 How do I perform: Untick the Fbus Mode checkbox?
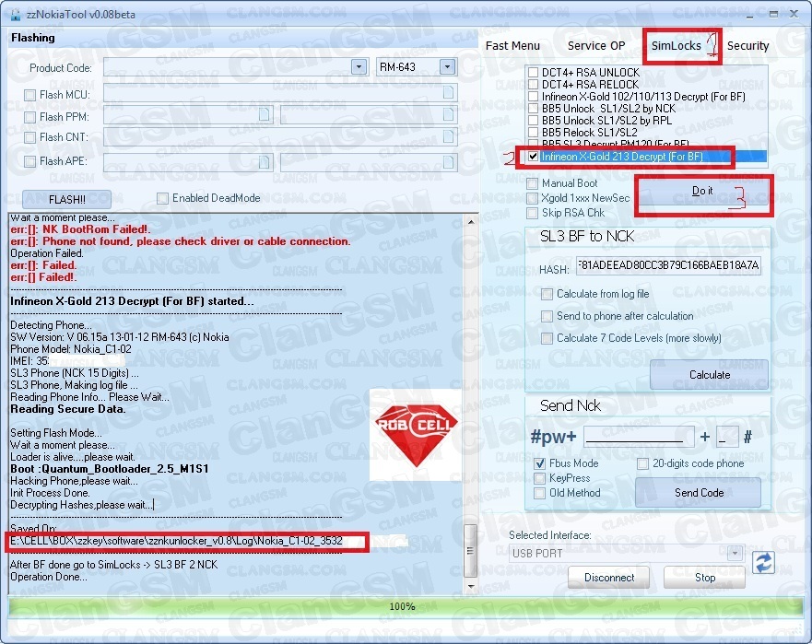click(x=539, y=463)
